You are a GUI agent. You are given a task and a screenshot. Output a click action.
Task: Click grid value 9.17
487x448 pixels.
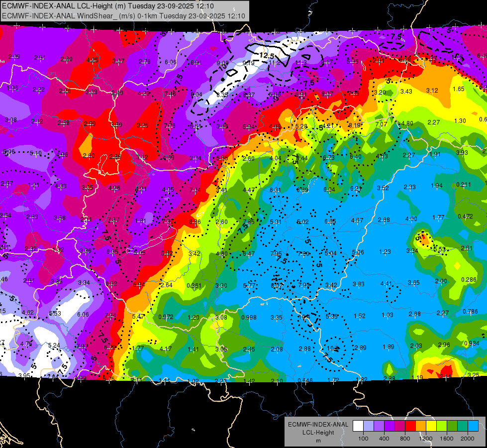click(x=327, y=62)
